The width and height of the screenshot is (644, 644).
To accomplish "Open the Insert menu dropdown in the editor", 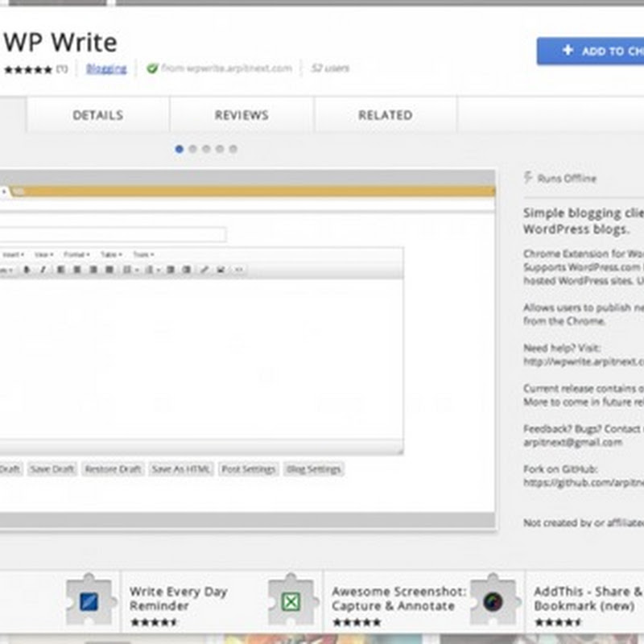I will point(13,254).
